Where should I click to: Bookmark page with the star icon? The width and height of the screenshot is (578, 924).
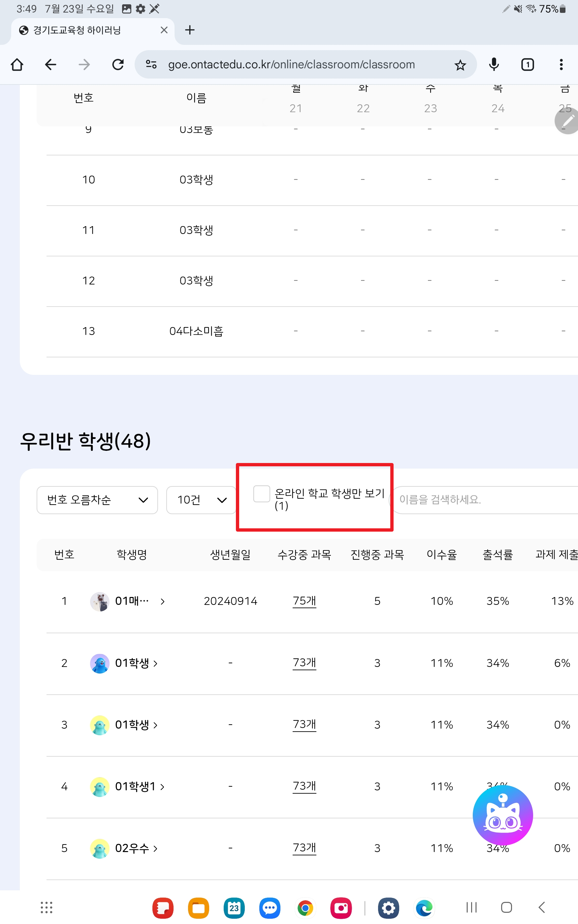(460, 65)
